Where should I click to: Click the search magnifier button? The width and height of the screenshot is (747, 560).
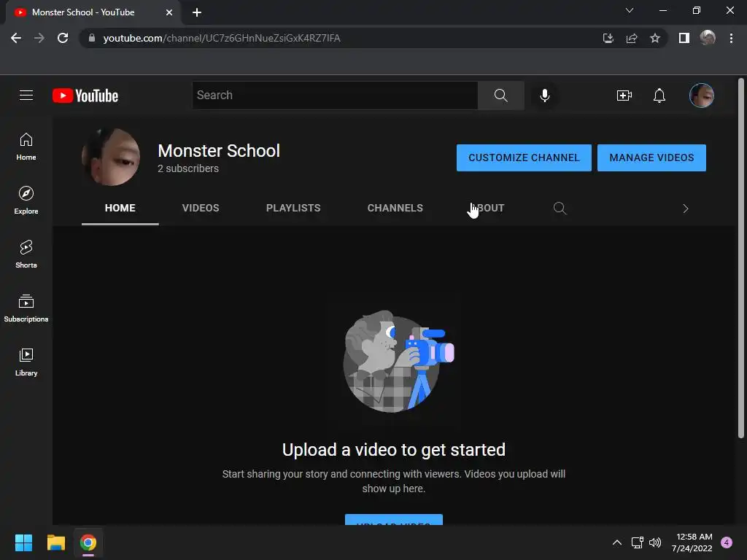pos(500,96)
